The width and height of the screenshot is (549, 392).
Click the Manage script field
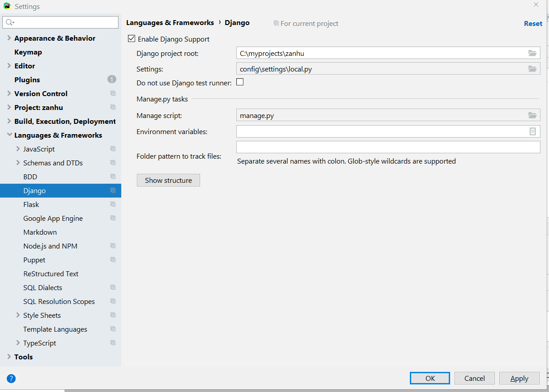pyautogui.click(x=388, y=115)
